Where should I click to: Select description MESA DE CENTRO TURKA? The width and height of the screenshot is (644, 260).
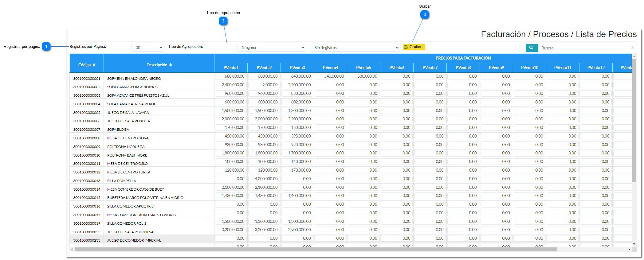[129, 172]
